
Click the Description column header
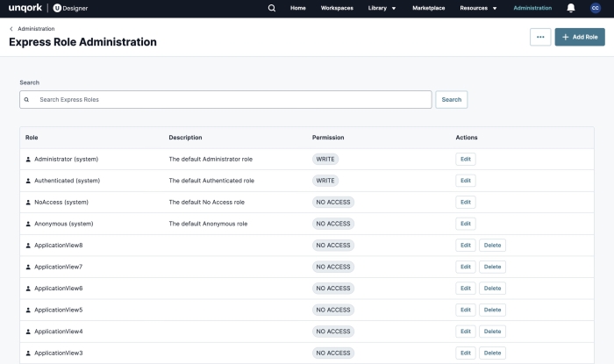[x=185, y=138]
